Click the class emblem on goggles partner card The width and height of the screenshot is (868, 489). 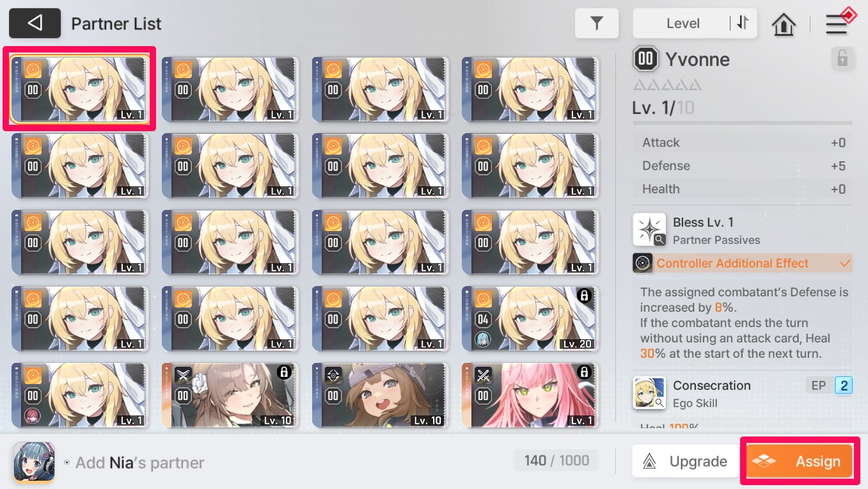pos(333,376)
